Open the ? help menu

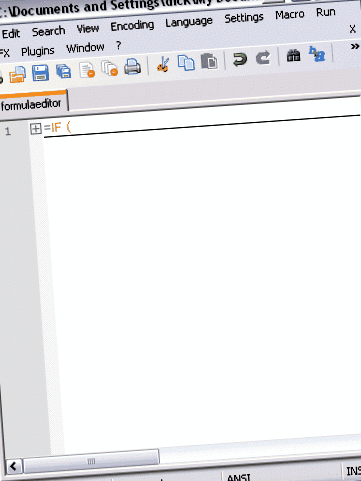pos(118,45)
